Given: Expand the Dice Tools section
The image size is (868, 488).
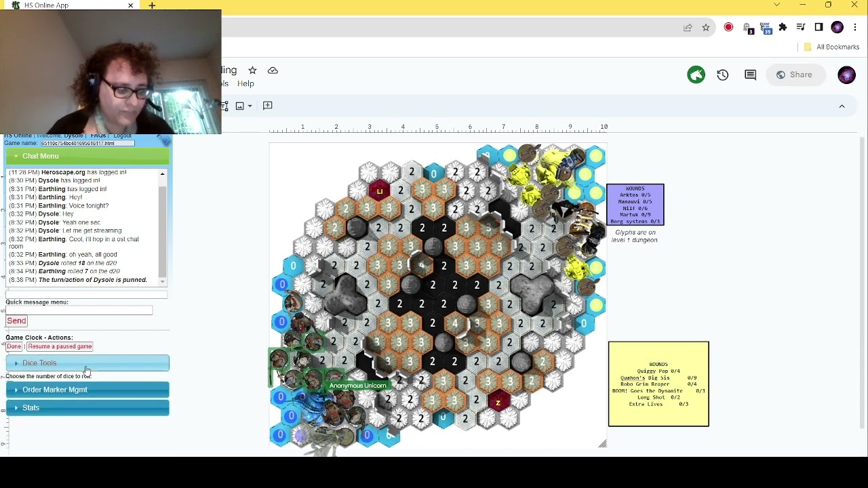Looking at the screenshot, I should point(87,363).
